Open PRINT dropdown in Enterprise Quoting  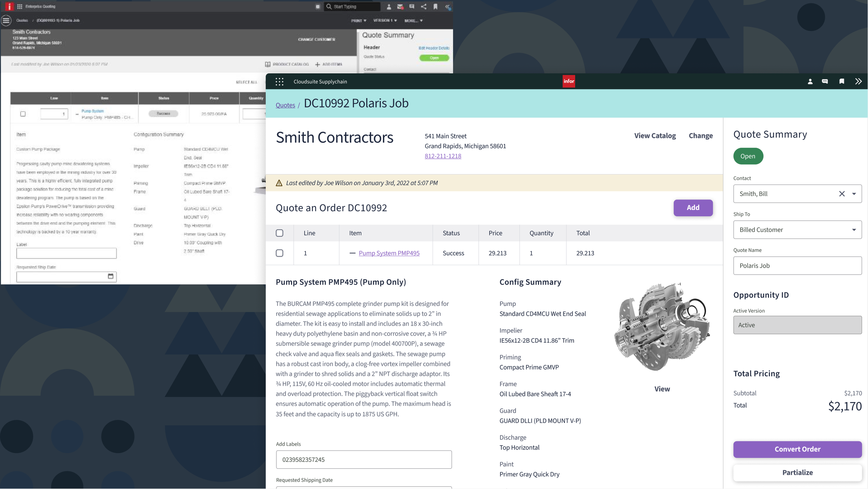pyautogui.click(x=359, y=21)
